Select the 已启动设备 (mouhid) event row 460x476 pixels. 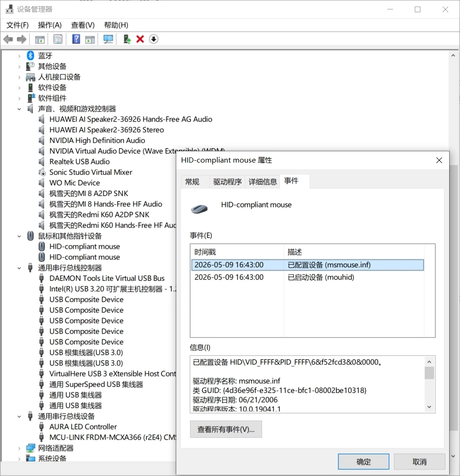click(x=308, y=277)
